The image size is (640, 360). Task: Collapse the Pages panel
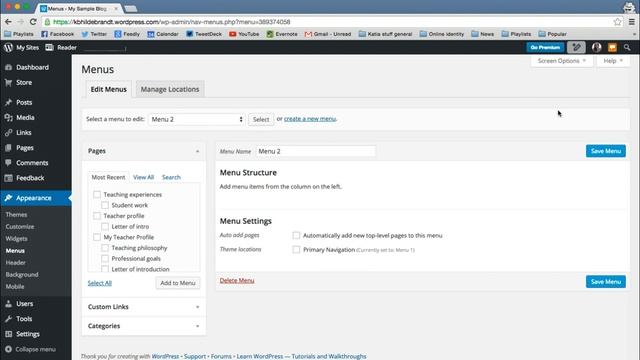[x=198, y=151]
